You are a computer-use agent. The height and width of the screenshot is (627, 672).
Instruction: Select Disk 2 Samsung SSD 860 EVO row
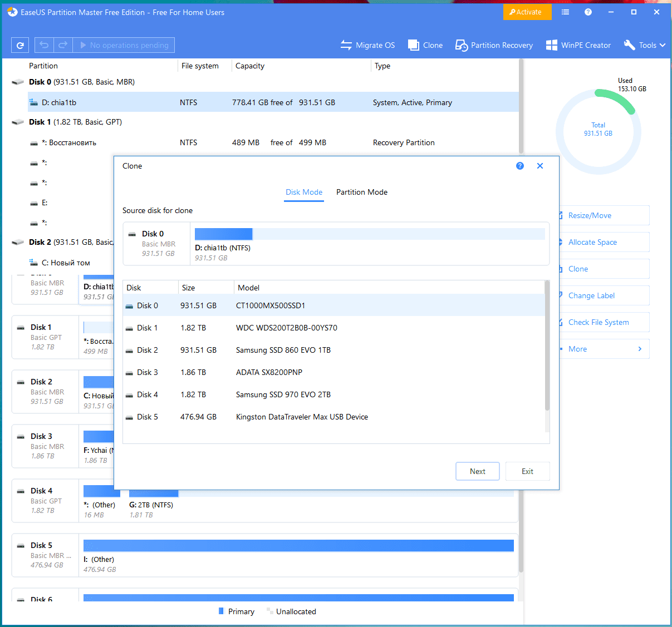click(x=333, y=350)
